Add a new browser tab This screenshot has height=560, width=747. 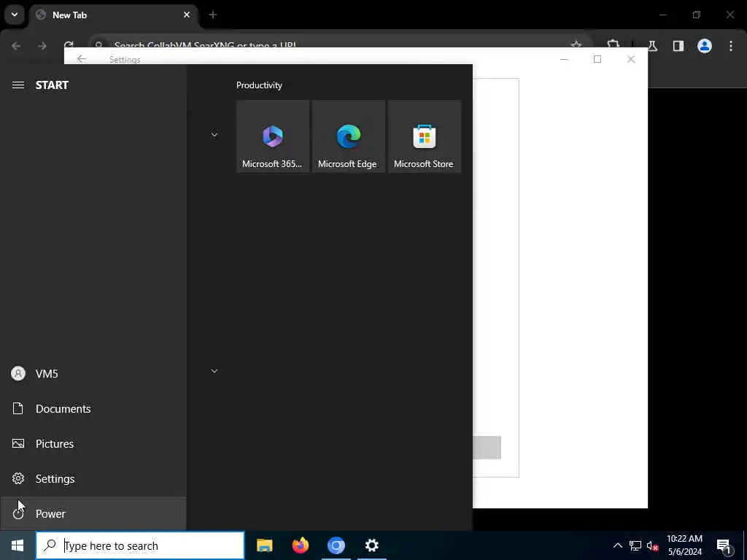(x=213, y=15)
